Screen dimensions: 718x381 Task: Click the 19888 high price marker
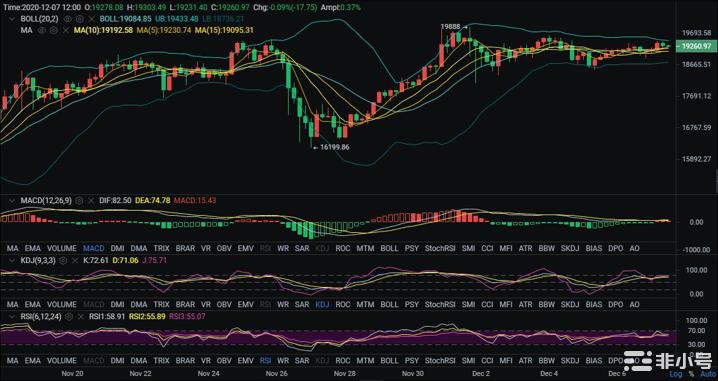450,27
